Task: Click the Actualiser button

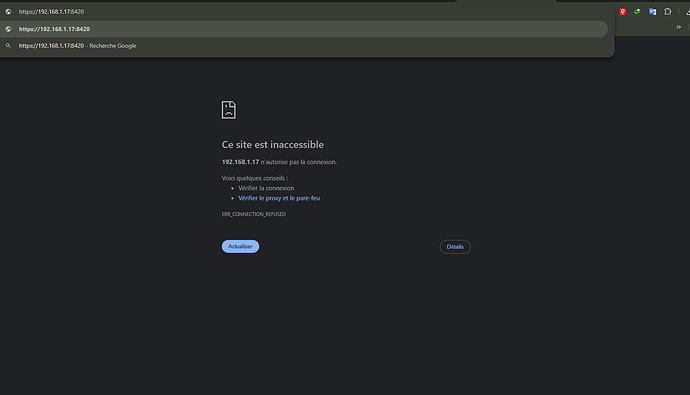Action: click(240, 246)
